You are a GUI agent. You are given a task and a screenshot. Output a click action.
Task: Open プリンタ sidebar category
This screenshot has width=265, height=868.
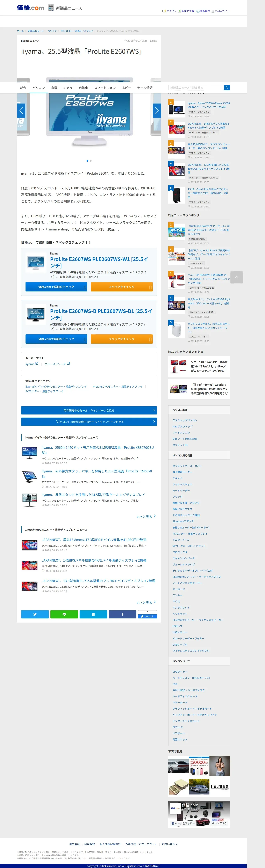[x=178, y=496]
